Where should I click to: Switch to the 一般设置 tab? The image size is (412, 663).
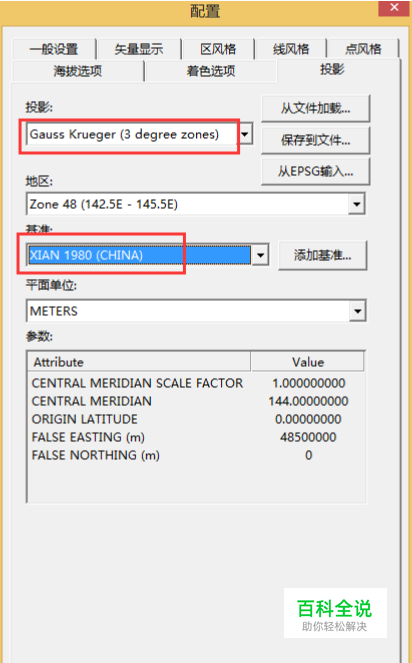coord(54,49)
